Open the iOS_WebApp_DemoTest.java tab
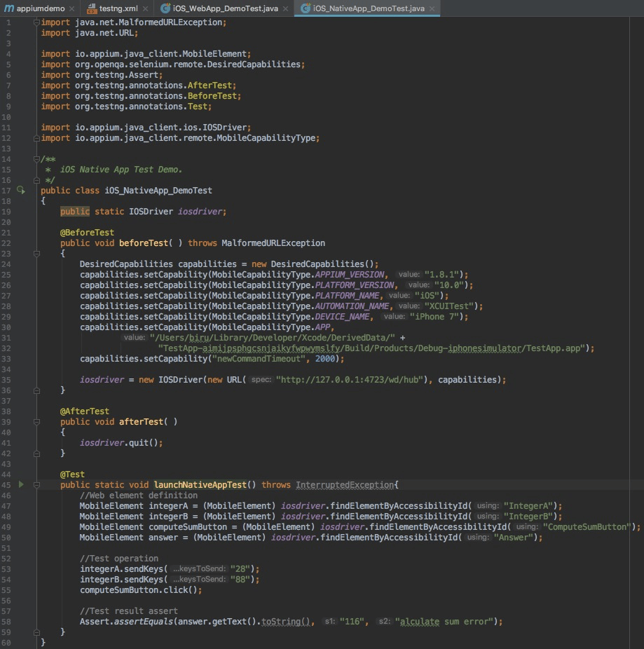644x649 pixels. click(226, 8)
